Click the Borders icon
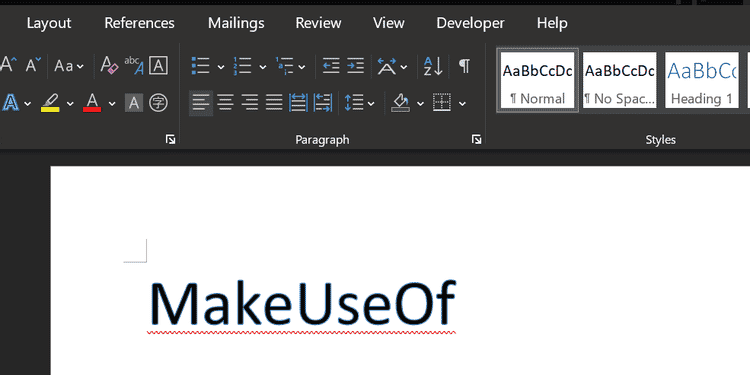The height and width of the screenshot is (375, 750). pos(442,103)
